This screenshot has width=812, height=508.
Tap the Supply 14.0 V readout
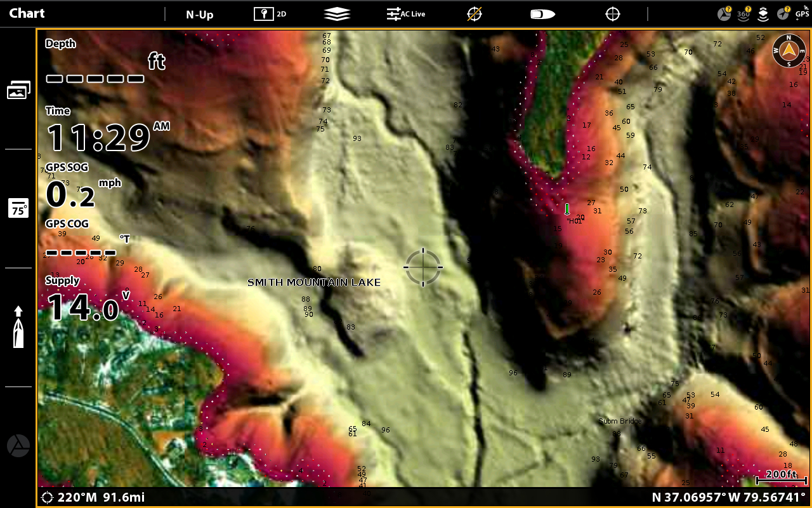(88, 300)
